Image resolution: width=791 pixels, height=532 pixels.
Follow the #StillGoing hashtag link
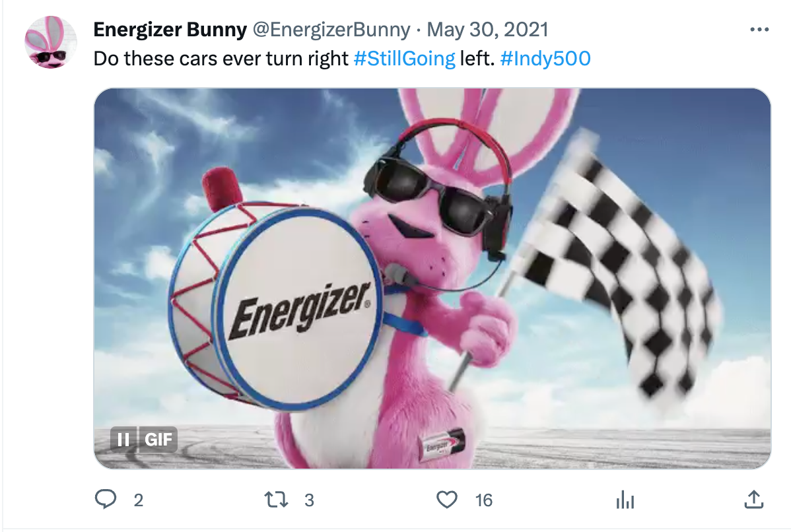(405, 59)
